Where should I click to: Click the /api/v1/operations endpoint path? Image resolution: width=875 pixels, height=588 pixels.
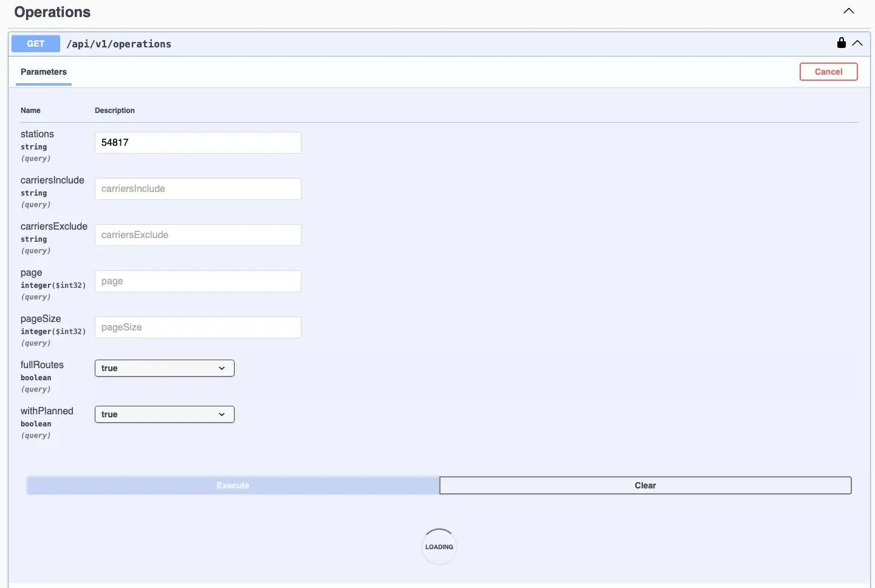[x=119, y=44]
